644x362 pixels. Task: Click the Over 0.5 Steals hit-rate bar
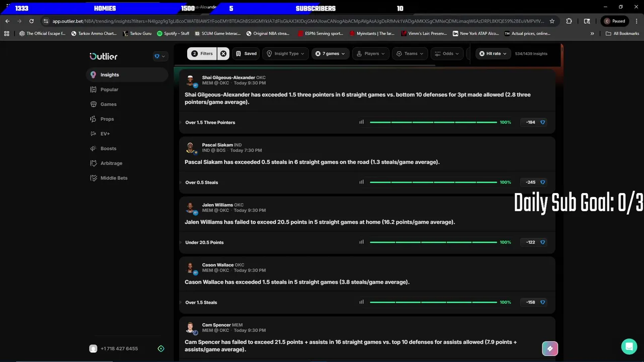[433, 182]
